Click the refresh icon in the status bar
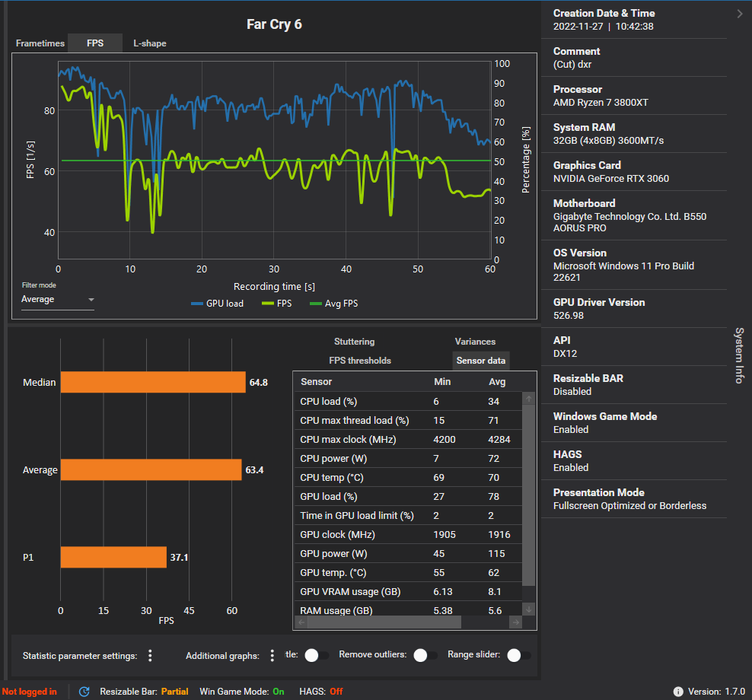The width and height of the screenshot is (752, 700). [x=84, y=692]
